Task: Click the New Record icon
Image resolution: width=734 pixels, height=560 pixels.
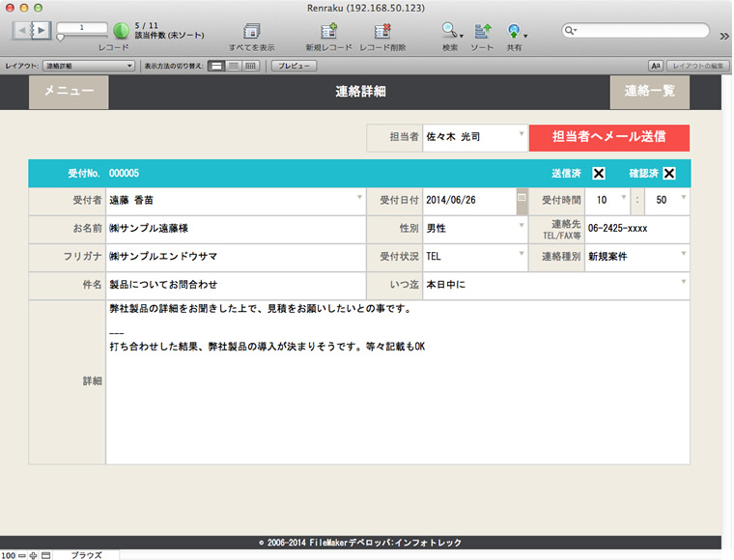Action: pyautogui.click(x=328, y=32)
